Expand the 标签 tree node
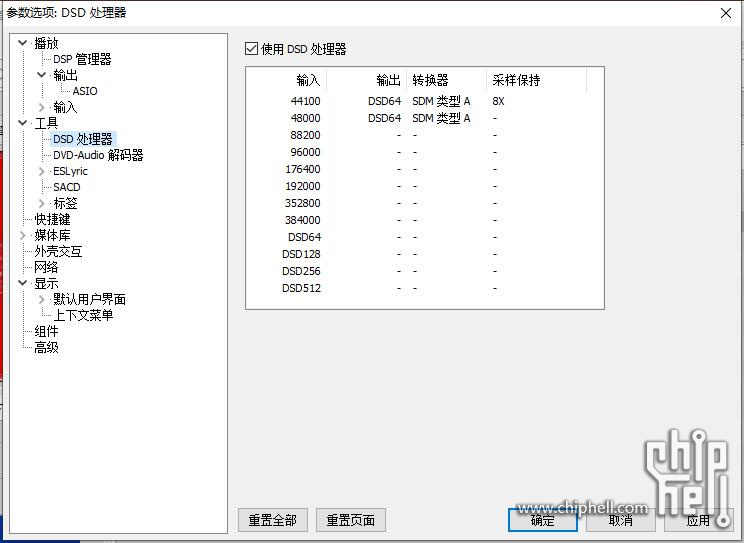 41,203
